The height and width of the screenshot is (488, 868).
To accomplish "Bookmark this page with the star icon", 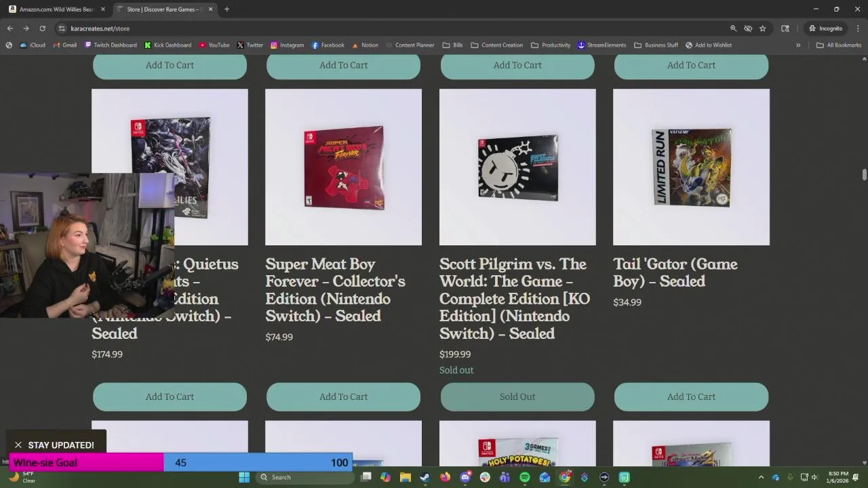I will coord(762,28).
